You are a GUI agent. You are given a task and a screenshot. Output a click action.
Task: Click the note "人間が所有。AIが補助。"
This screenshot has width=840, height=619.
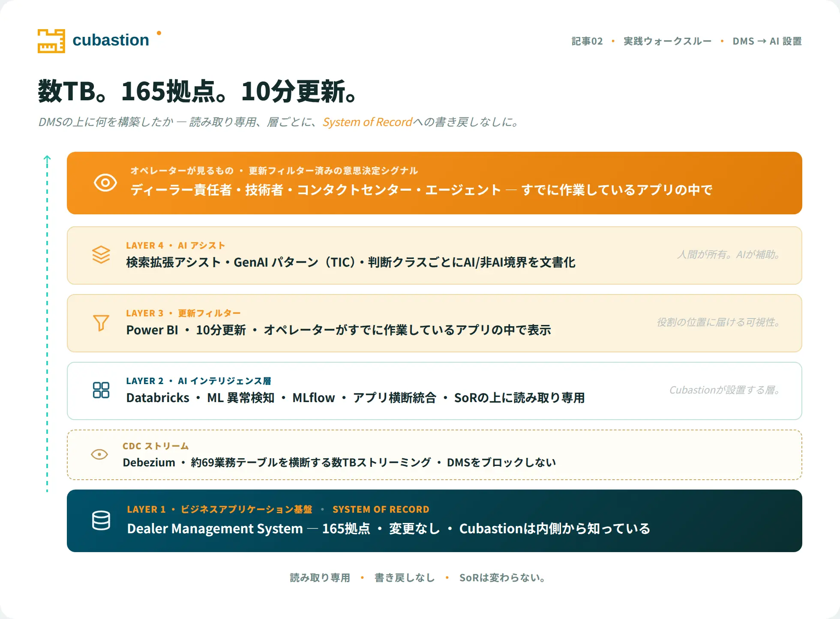pos(729,255)
